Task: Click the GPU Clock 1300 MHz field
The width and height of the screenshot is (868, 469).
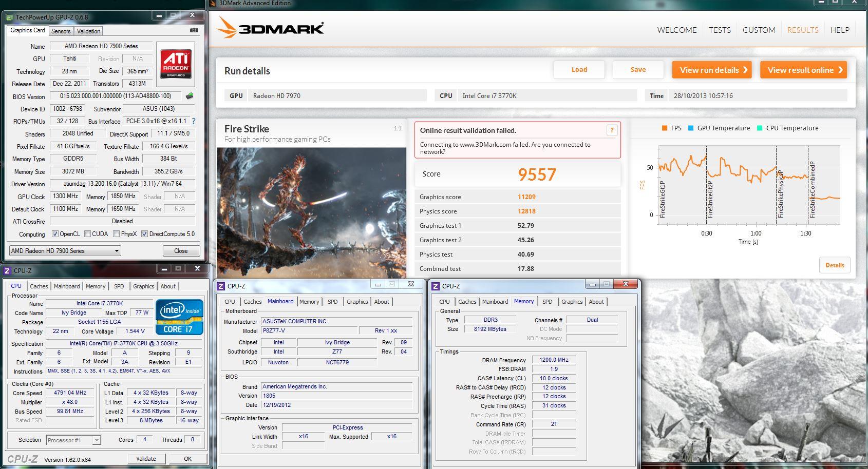Action: (66, 196)
